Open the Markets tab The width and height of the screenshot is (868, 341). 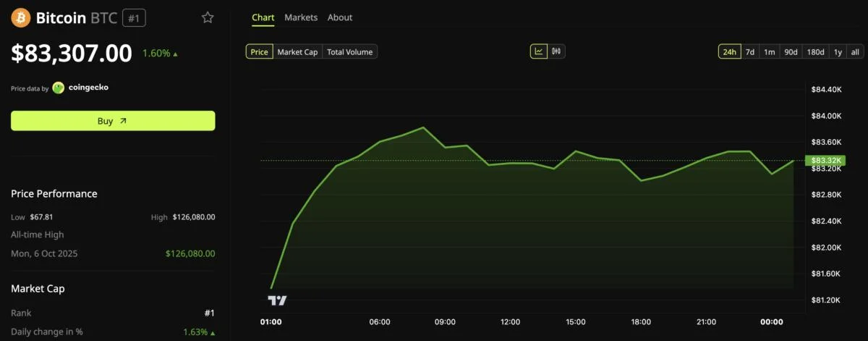tap(301, 17)
